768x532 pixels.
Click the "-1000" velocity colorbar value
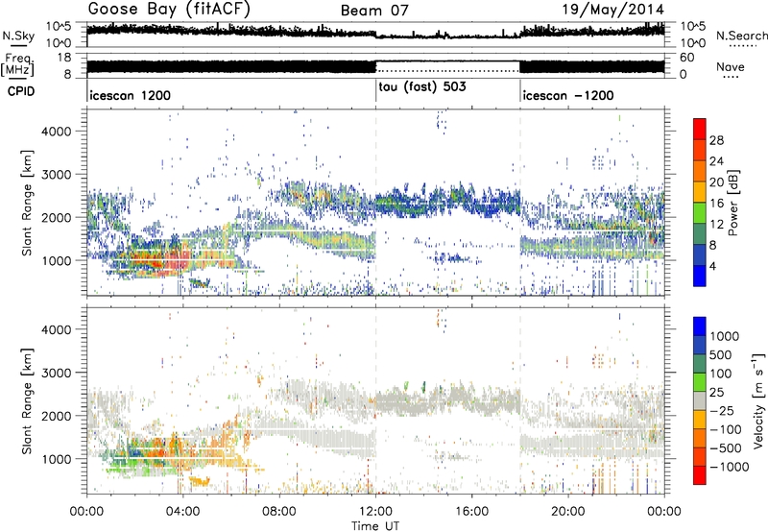tap(730, 467)
